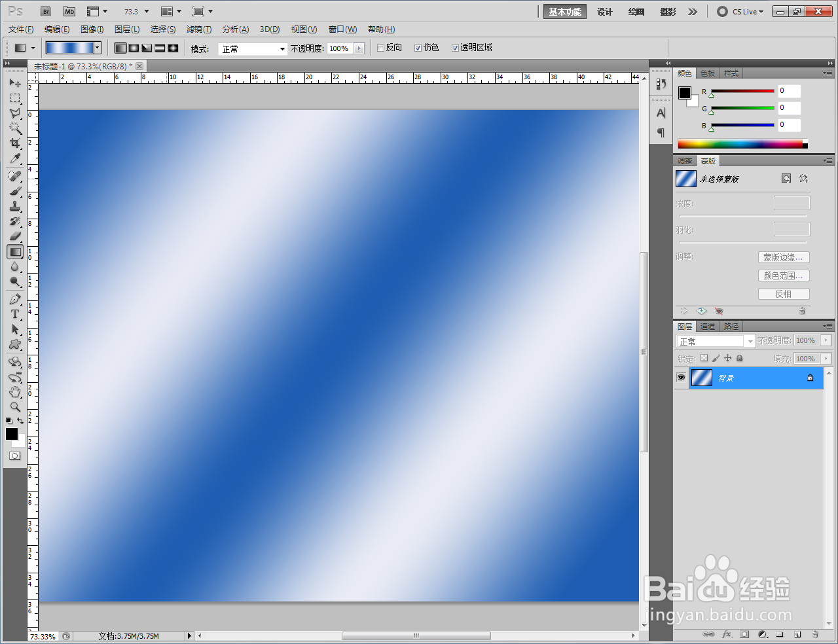Open the layer opacity arrow
The image size is (838, 644).
click(x=826, y=340)
